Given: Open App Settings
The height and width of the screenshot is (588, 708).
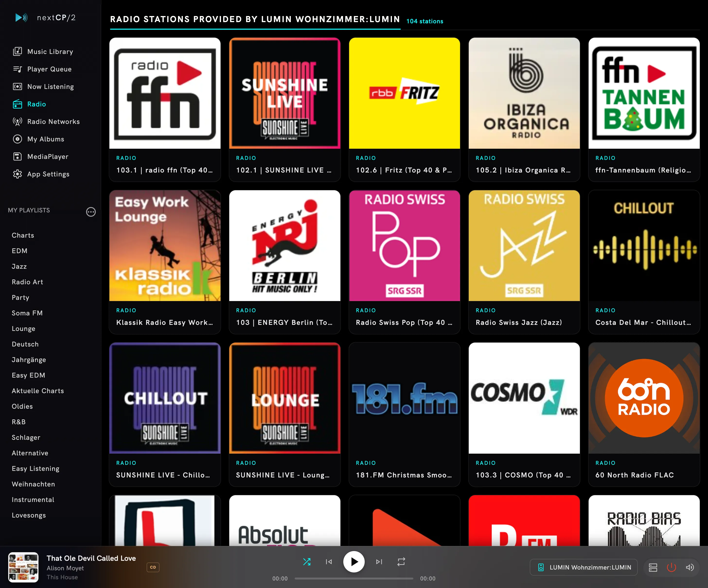Looking at the screenshot, I should tap(41, 174).
